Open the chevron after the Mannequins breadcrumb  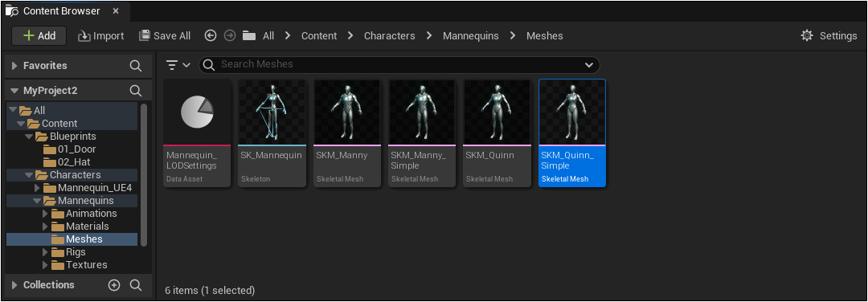coord(513,36)
